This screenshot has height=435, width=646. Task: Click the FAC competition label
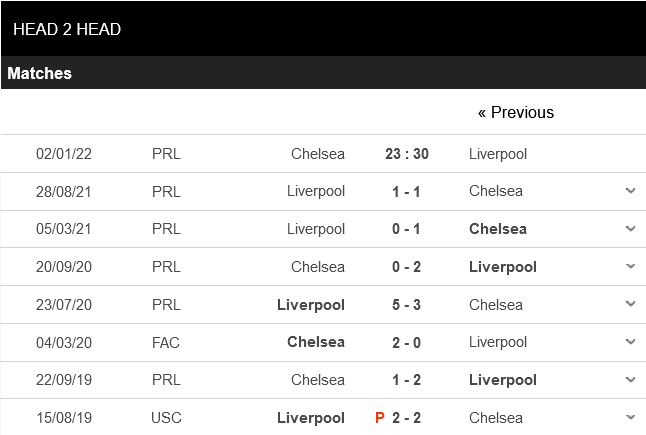(166, 342)
